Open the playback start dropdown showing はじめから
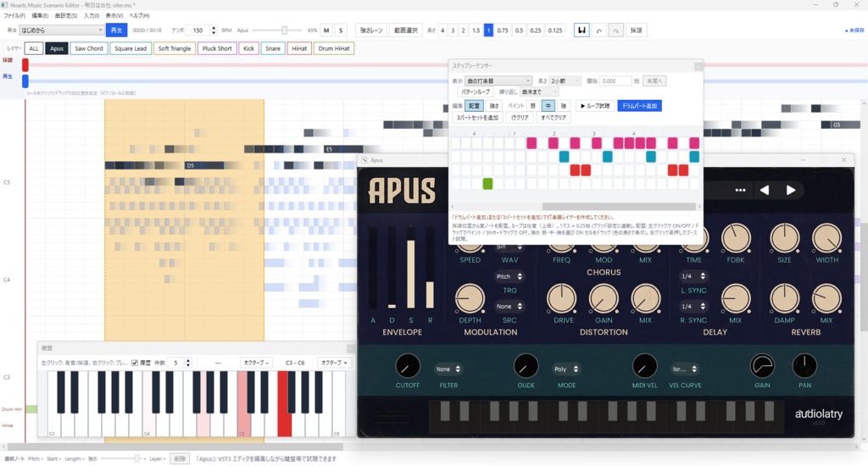This screenshot has width=868, height=466. (61, 31)
